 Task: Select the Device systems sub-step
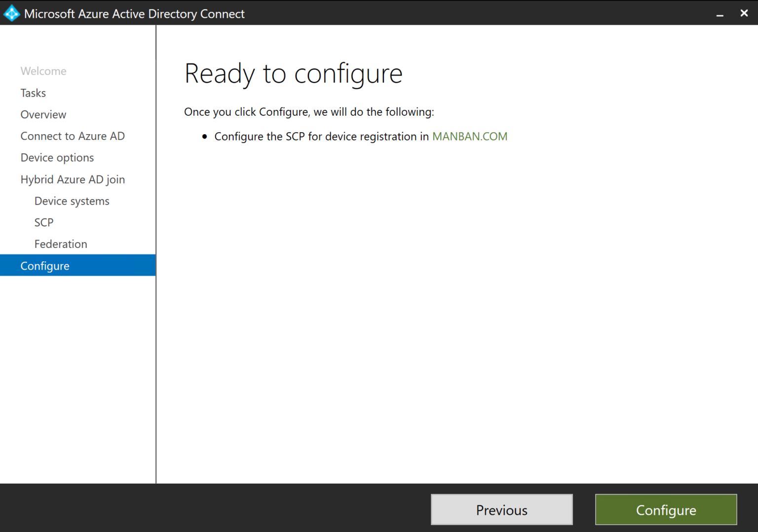72,201
